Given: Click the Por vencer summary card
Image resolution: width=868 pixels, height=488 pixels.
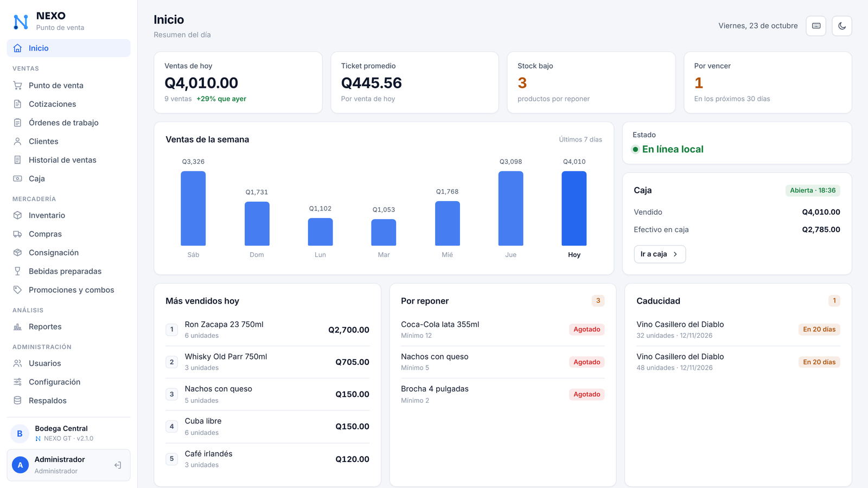Looking at the screenshot, I should pyautogui.click(x=768, y=82).
